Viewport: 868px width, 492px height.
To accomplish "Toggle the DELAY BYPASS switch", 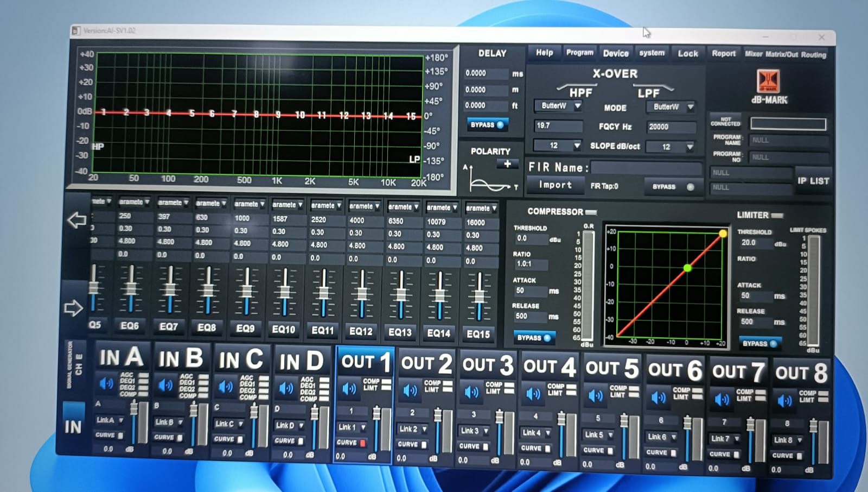I will pyautogui.click(x=487, y=125).
